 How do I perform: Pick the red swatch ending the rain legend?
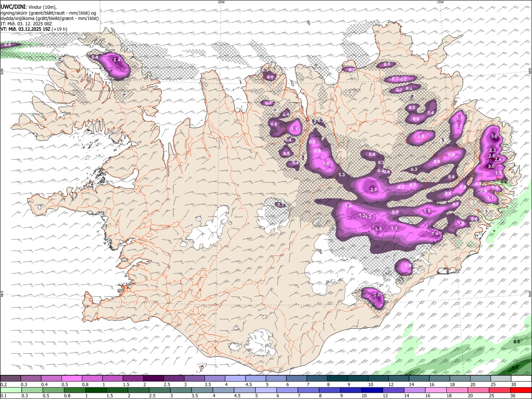click(521, 390)
